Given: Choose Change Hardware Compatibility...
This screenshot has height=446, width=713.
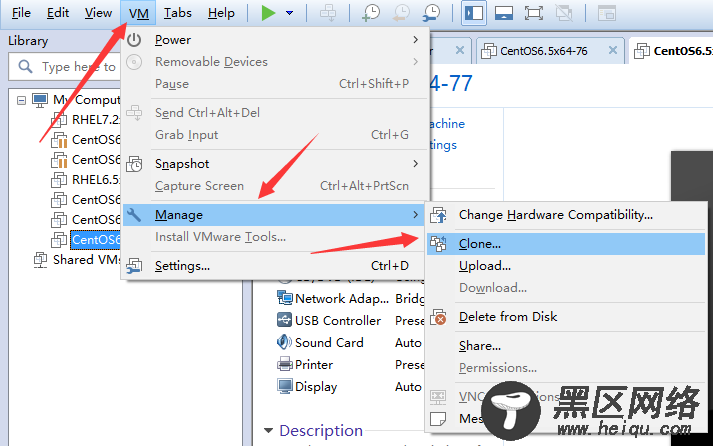Looking at the screenshot, I should [x=566, y=215].
